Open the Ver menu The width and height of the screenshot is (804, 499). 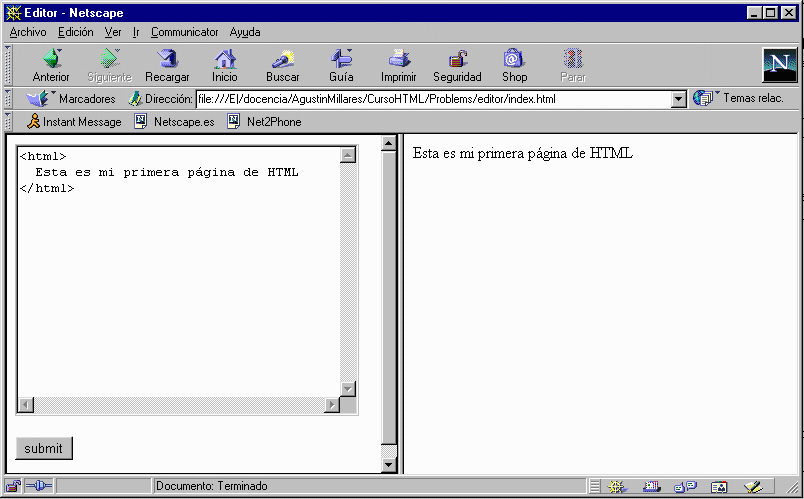point(113,32)
